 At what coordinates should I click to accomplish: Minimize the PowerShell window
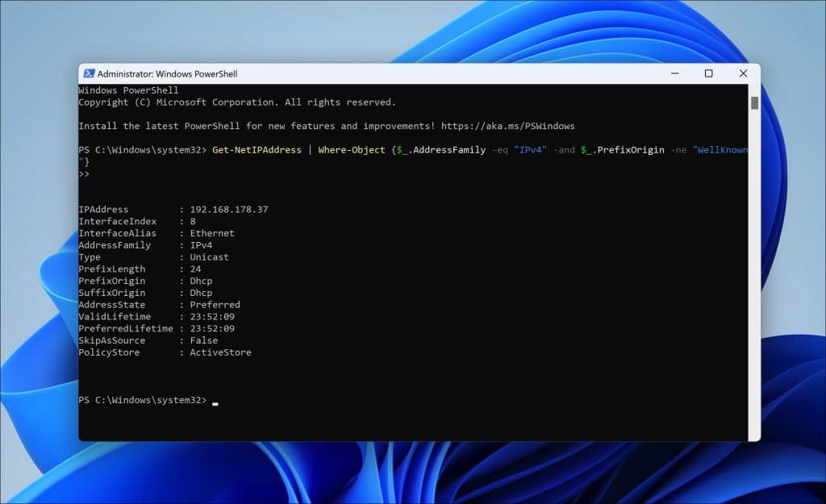pyautogui.click(x=675, y=73)
